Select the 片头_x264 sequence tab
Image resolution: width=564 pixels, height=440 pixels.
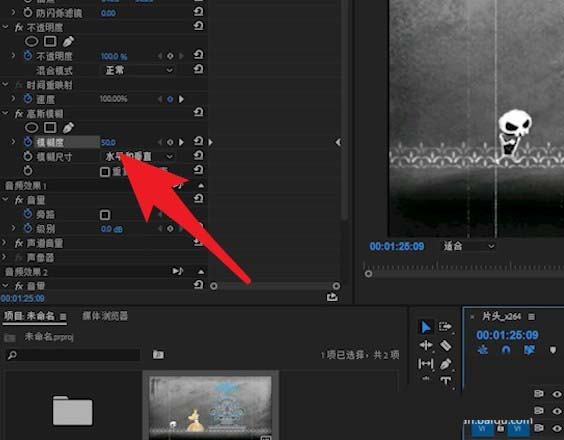(501, 316)
